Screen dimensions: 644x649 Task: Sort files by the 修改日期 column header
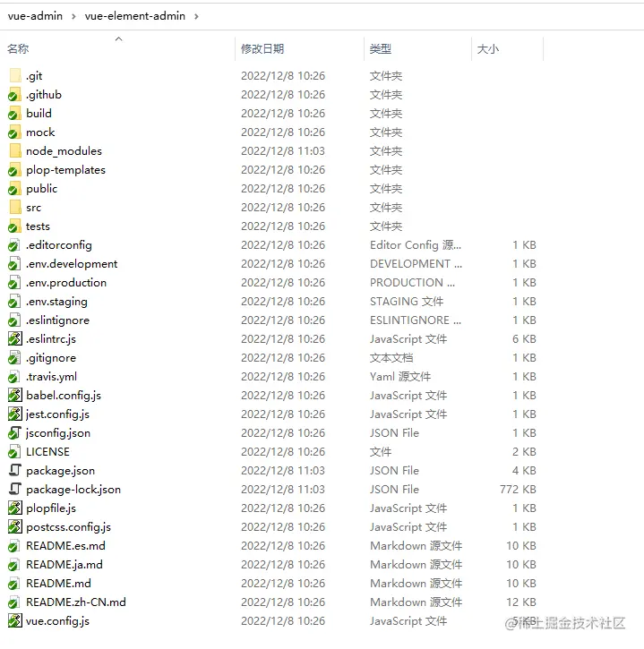pyautogui.click(x=262, y=49)
